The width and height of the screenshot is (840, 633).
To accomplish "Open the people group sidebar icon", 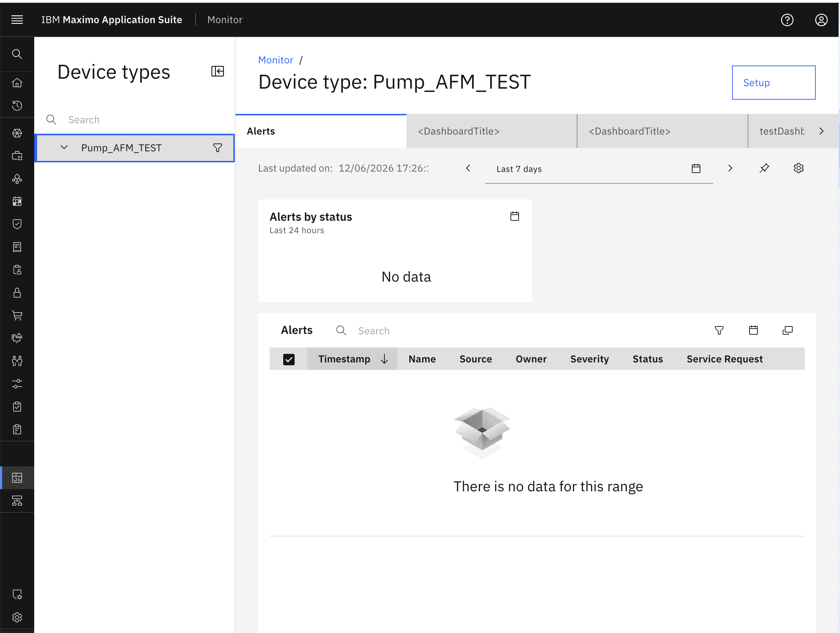I will point(17,361).
